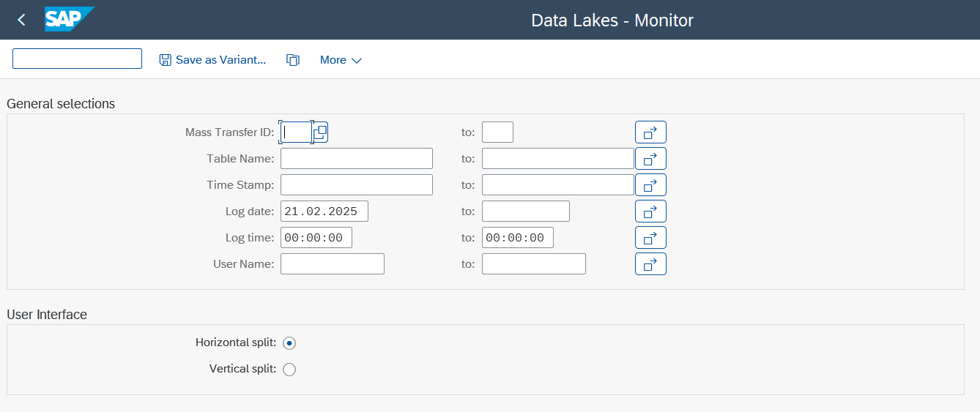Click the Mass Transfer ID from field

click(297, 132)
